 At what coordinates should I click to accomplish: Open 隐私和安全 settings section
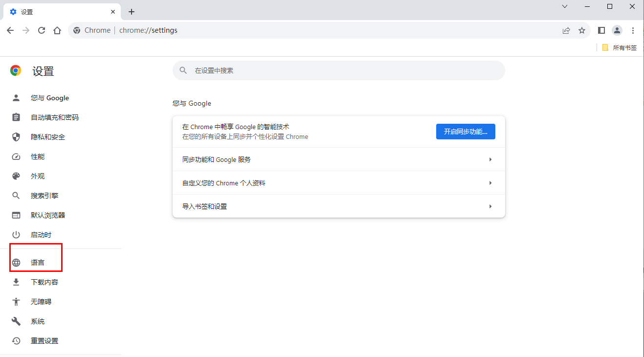[x=48, y=137]
